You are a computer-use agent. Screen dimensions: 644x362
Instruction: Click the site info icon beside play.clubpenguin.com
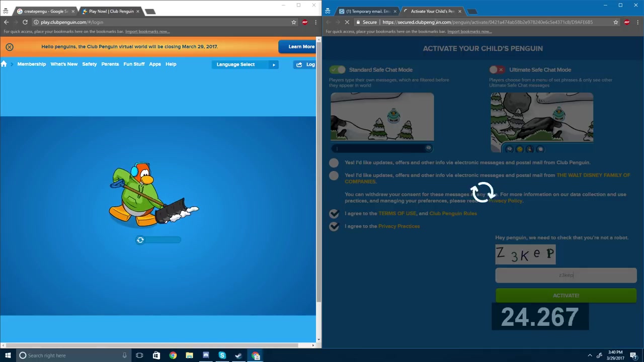[36, 22]
